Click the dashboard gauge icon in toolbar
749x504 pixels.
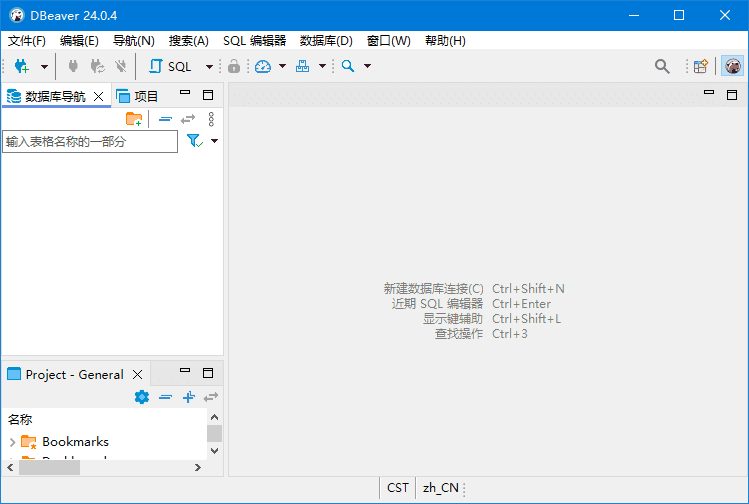[x=262, y=66]
